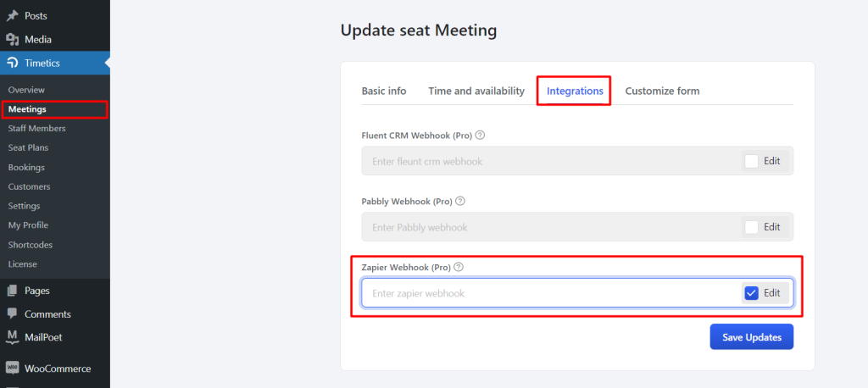Viewport: 868px width, 388px height.
Task: Click help icon beside Zapier Webhook label
Action: [x=458, y=267]
